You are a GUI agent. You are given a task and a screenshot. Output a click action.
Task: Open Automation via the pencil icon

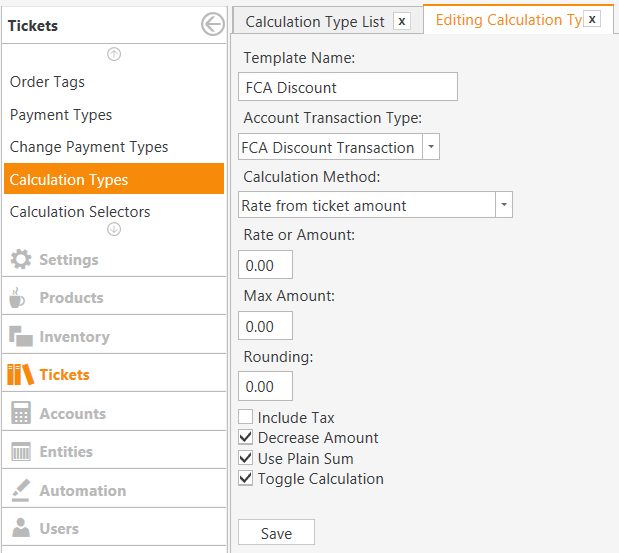pyautogui.click(x=21, y=490)
